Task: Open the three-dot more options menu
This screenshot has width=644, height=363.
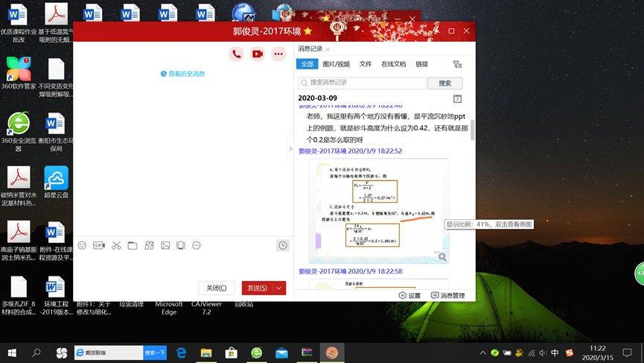Action: click(x=278, y=54)
